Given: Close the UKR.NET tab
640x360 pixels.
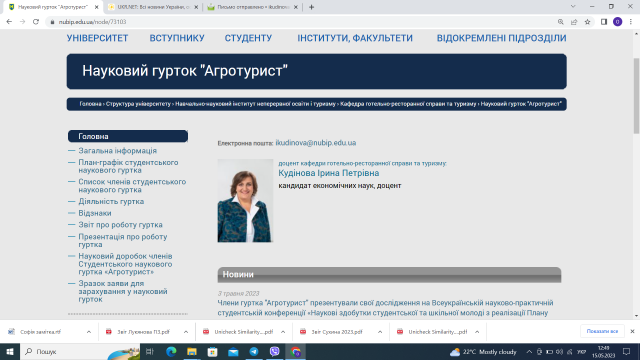Looking at the screenshot, I should click(x=196, y=7).
